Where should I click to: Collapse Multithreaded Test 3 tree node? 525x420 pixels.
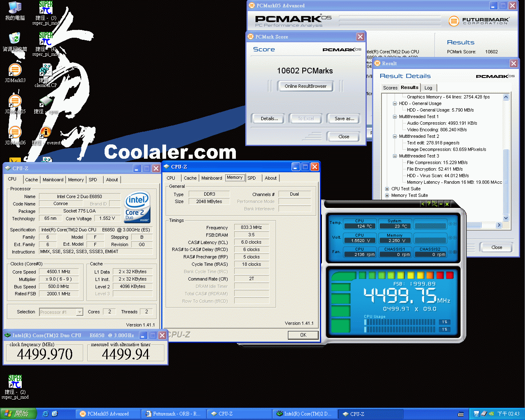395,156
